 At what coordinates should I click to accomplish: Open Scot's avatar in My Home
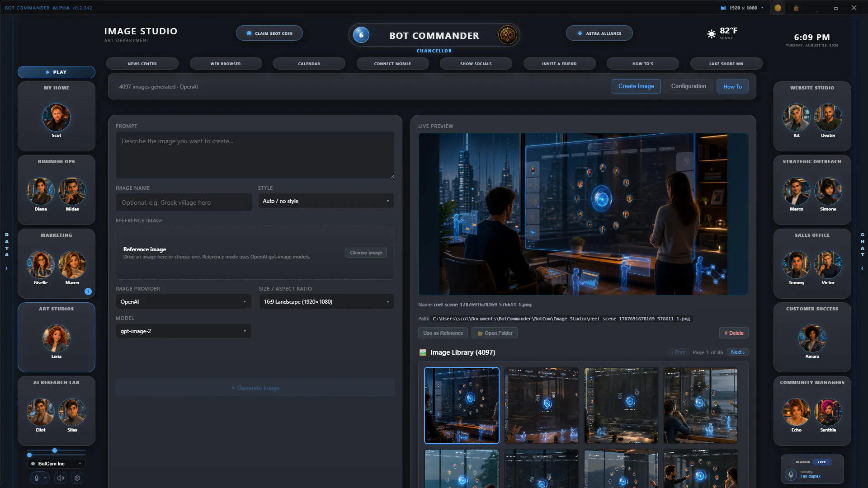57,117
